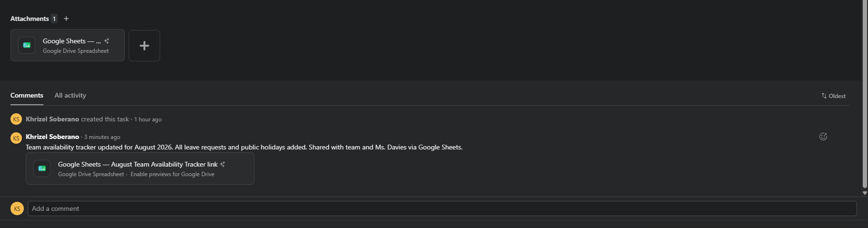This screenshot has height=228, width=868.
Task: Open August Team Availability Tracker link
Action: click(138, 164)
